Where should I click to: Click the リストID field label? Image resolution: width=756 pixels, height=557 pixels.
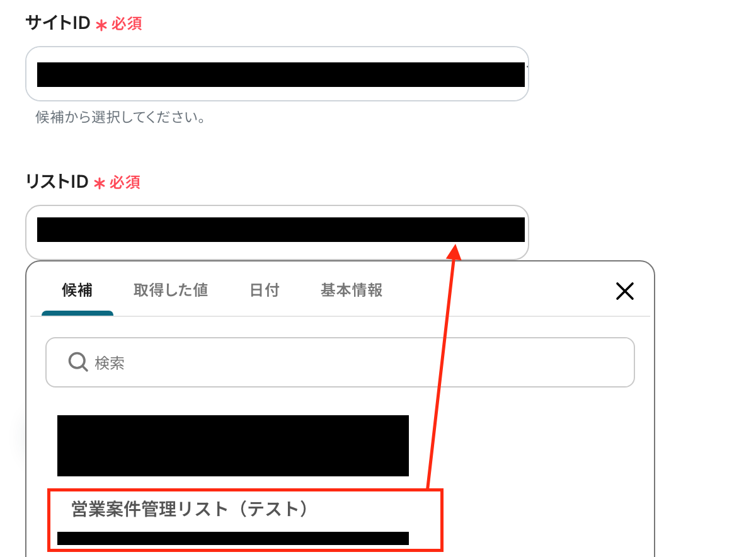tap(57, 182)
